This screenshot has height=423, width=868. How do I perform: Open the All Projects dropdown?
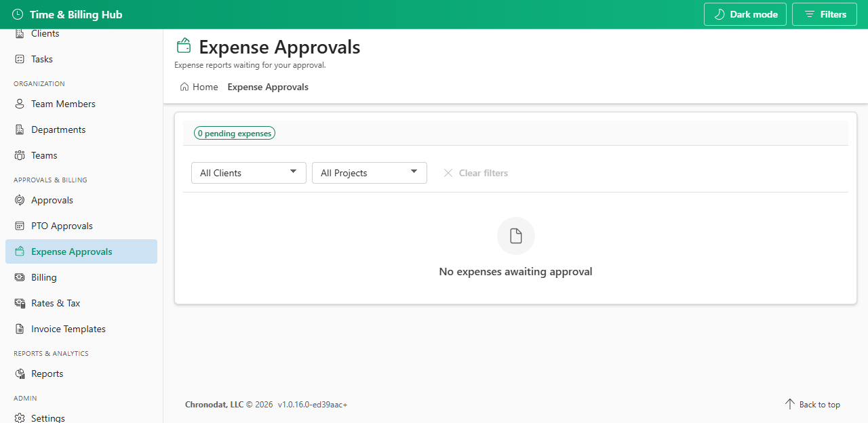click(x=370, y=173)
